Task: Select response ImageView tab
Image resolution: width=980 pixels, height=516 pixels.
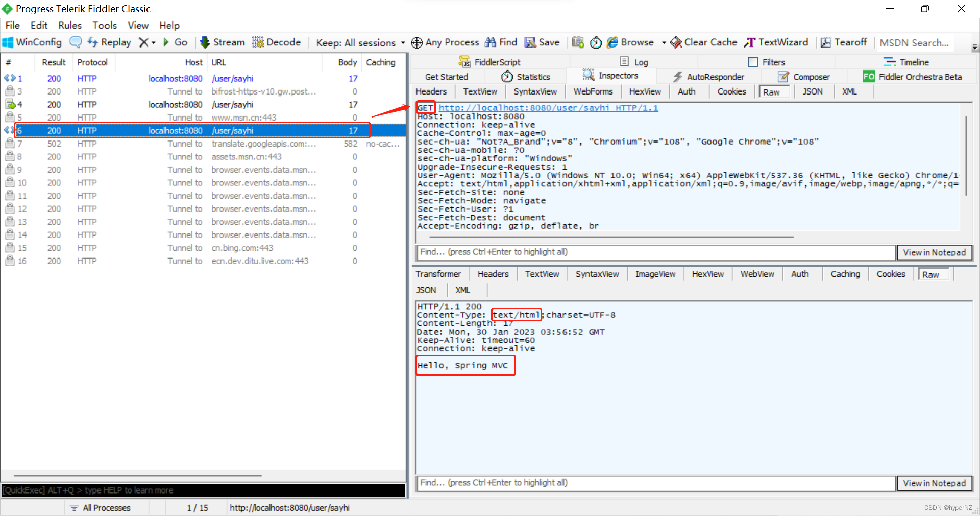Action: (x=655, y=274)
